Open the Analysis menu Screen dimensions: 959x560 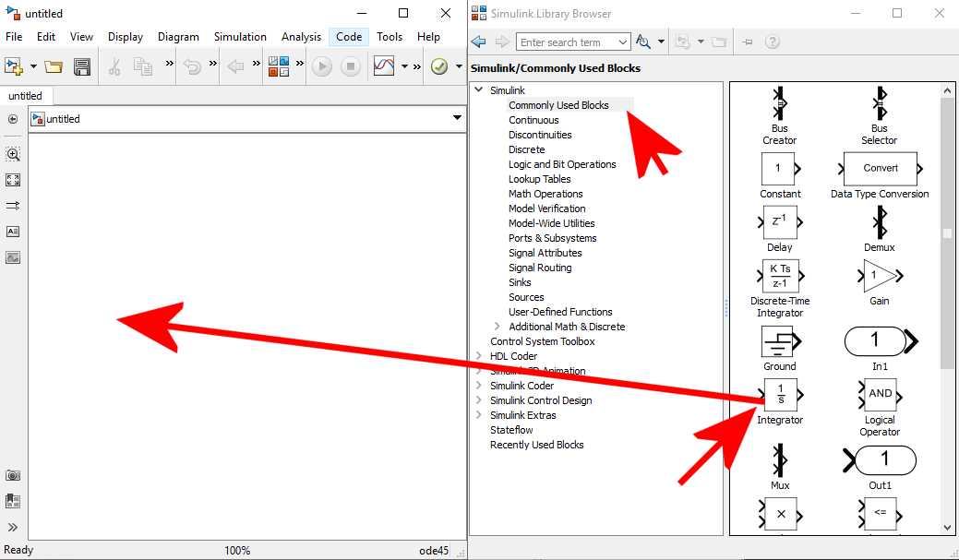pyautogui.click(x=302, y=37)
